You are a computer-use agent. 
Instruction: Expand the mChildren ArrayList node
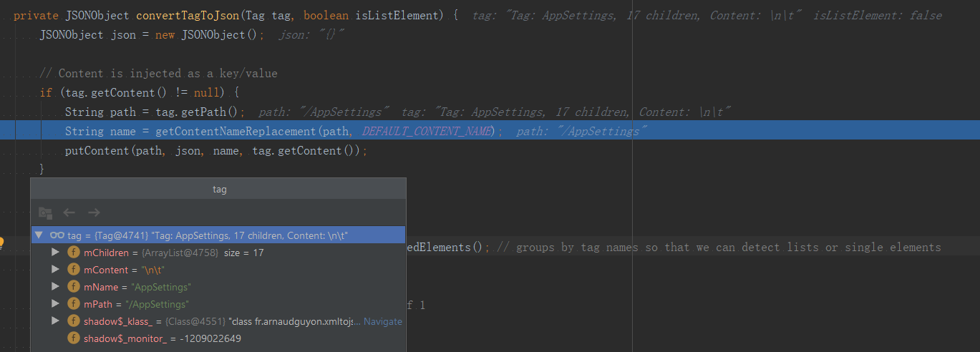pos(56,253)
